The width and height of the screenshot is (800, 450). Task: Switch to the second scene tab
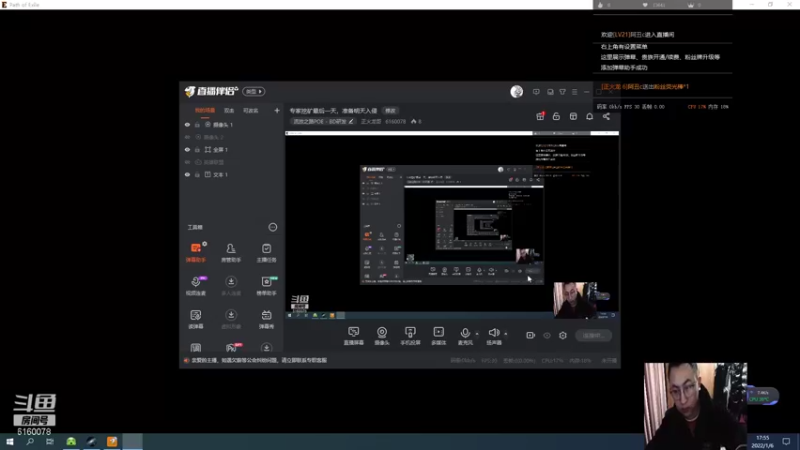(229, 111)
